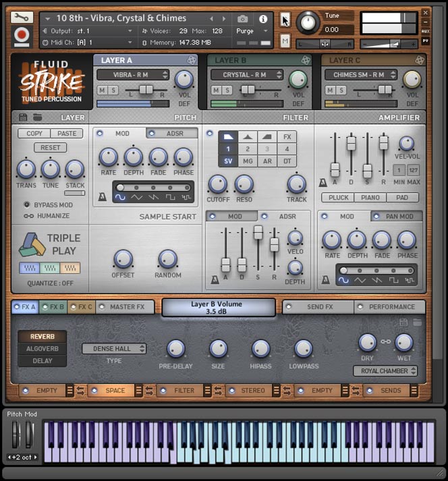Click the Triple Play Layer A pattern icon
448x481 pixels.
(x=30, y=268)
